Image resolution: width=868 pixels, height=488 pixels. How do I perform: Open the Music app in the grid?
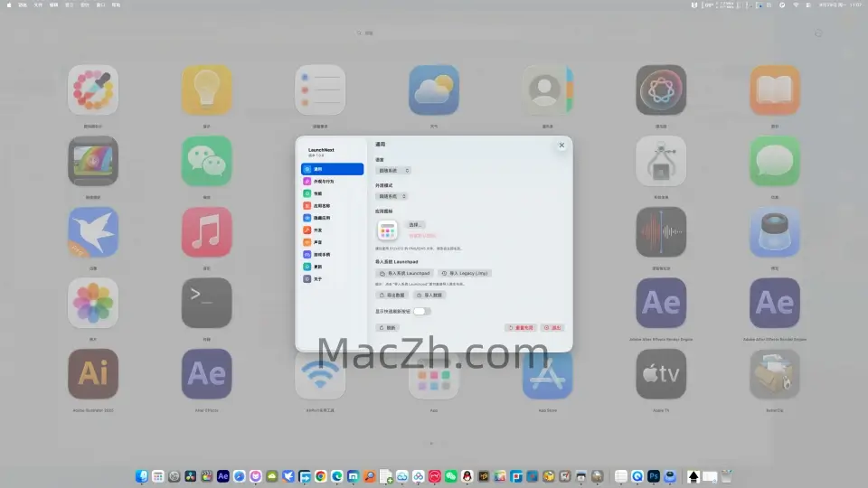pos(206,232)
